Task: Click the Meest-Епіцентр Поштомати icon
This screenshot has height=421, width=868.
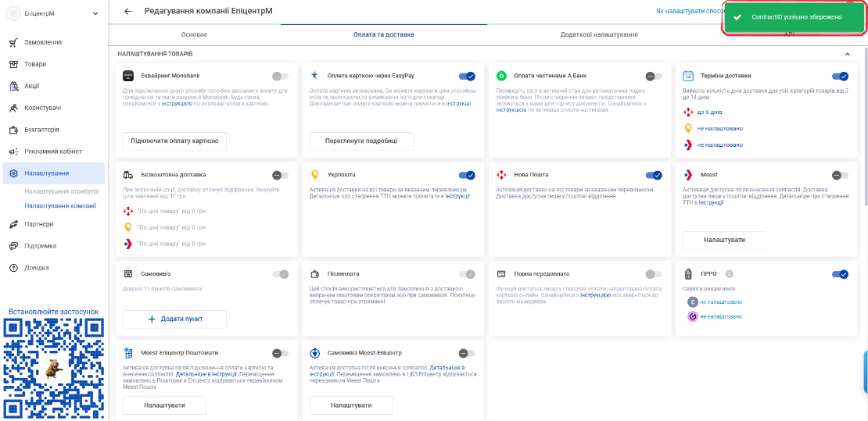Action: [128, 353]
